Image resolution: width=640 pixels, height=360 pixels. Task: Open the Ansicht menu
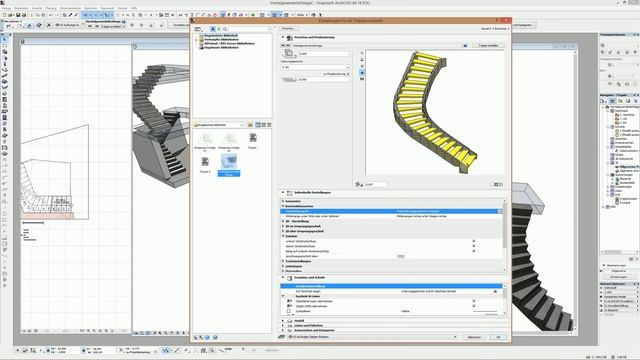pyautogui.click(x=37, y=8)
